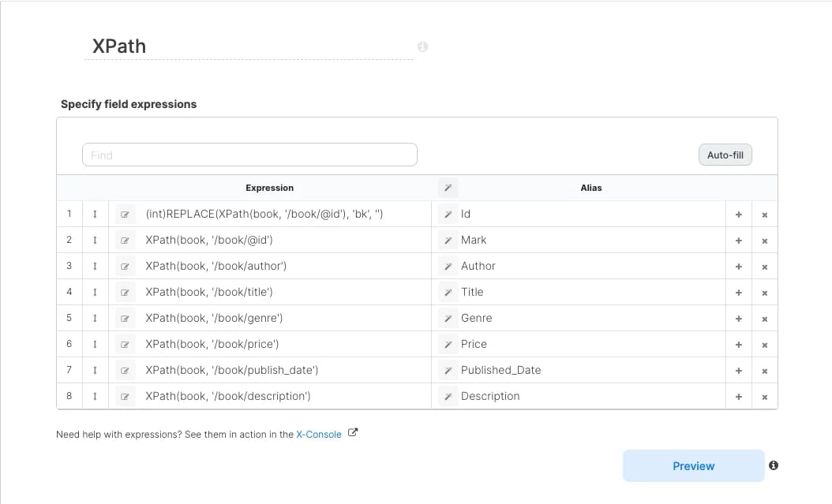Add a row after the Mark field
The image size is (832, 504).
click(739, 241)
